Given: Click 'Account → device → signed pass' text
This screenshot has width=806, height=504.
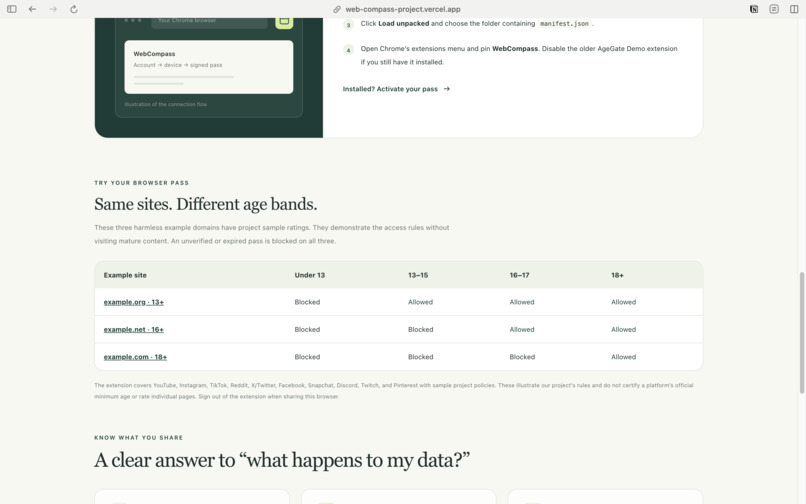Looking at the screenshot, I should click(178, 65).
